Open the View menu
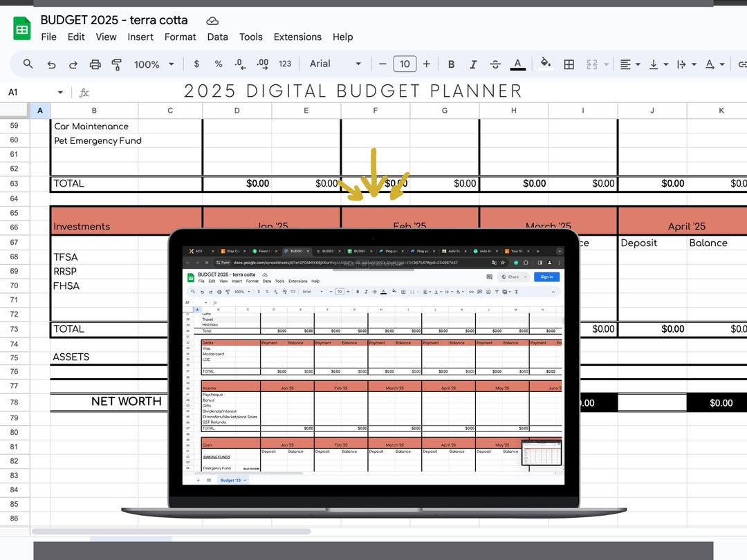747x560 pixels. (x=106, y=37)
